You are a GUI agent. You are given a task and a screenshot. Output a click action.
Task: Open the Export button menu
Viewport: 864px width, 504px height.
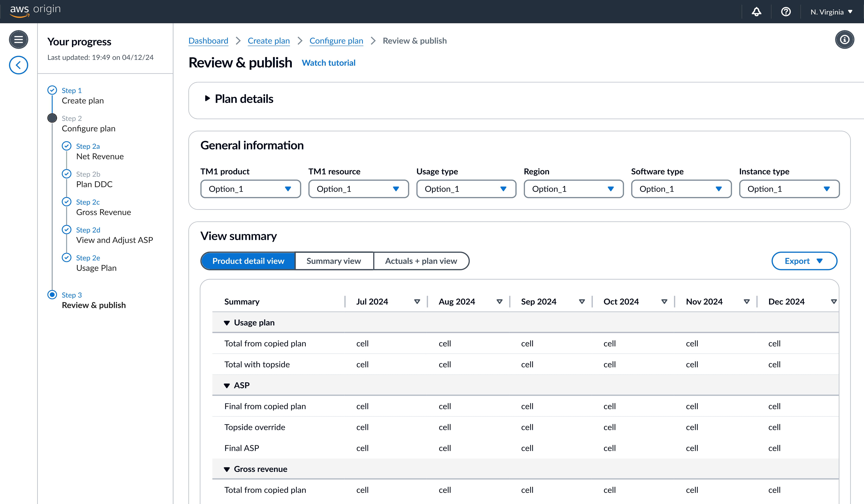pyautogui.click(x=804, y=261)
